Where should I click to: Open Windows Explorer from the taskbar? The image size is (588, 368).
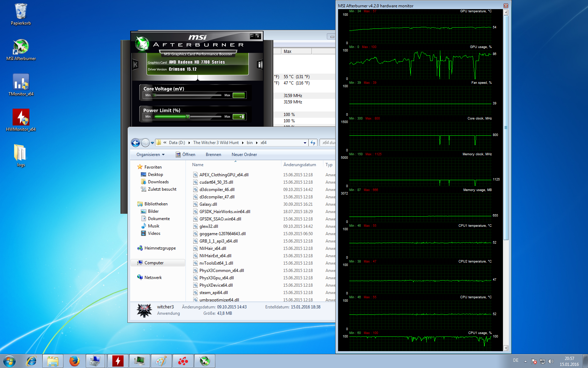pos(53,361)
